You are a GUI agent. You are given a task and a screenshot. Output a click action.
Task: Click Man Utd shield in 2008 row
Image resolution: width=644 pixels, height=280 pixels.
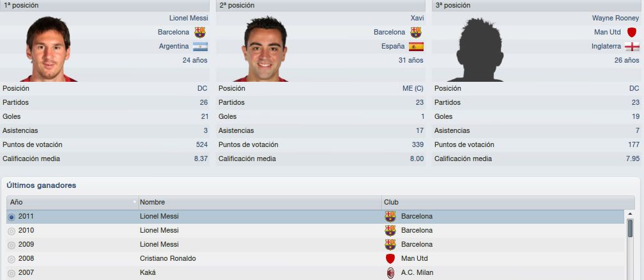click(390, 259)
